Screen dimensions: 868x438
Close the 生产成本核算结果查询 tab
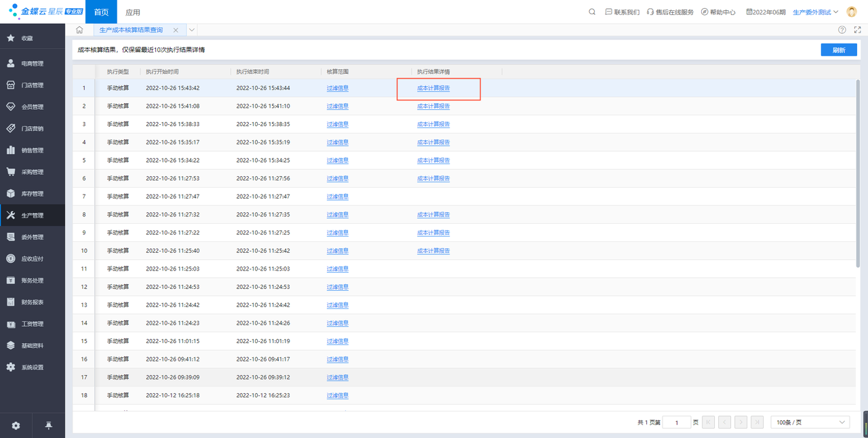[x=176, y=31]
